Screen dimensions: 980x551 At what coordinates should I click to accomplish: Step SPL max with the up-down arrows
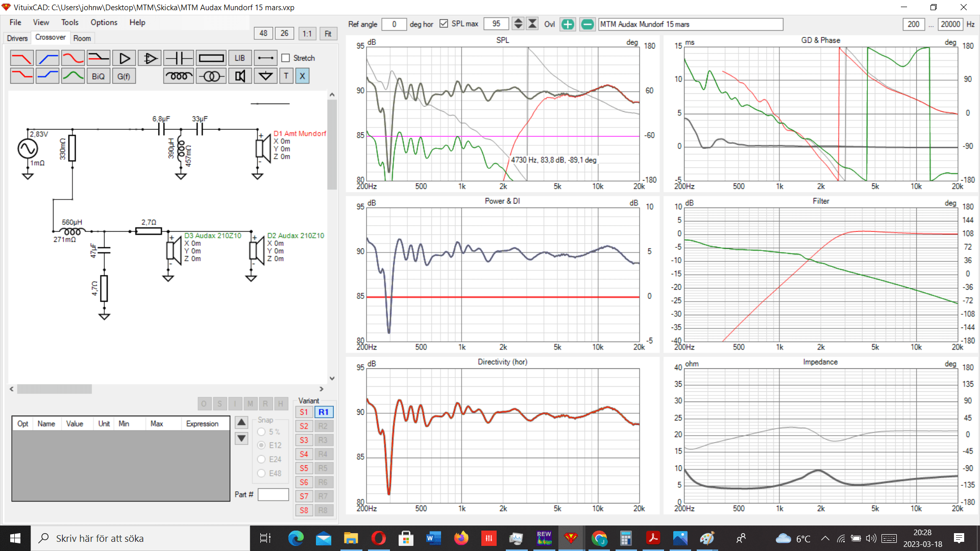(518, 24)
